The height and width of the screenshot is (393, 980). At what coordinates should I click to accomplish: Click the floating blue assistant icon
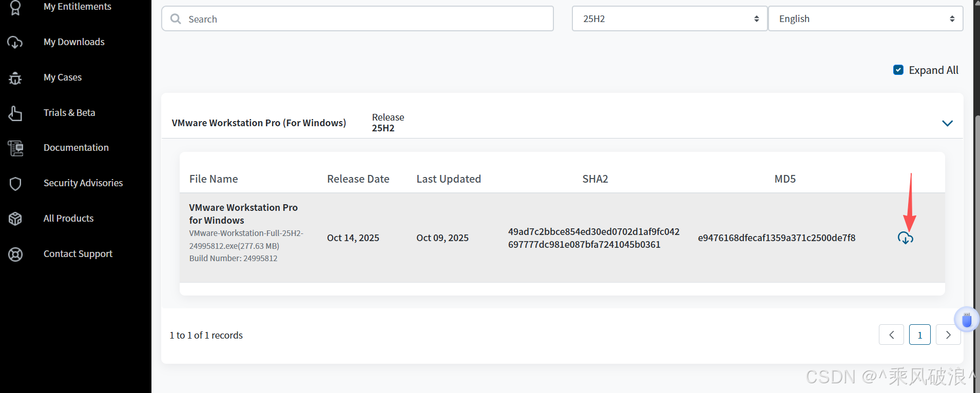pyautogui.click(x=967, y=320)
